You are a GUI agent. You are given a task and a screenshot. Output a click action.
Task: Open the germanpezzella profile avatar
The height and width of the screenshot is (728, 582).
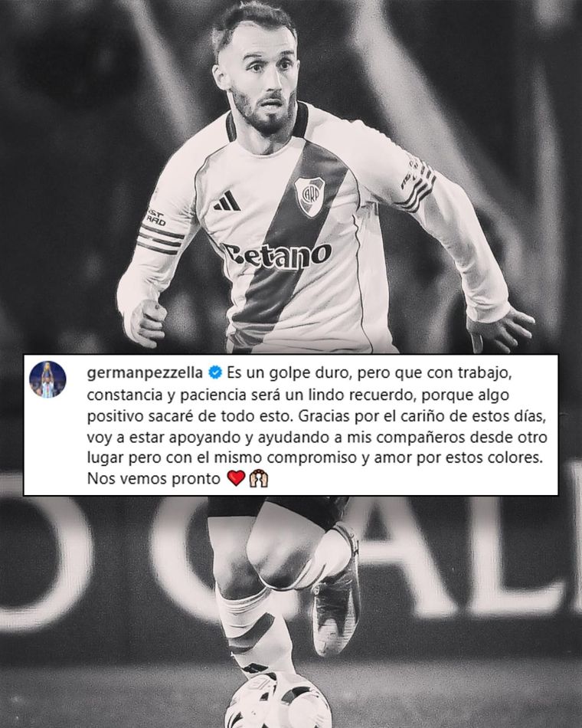[47, 379]
